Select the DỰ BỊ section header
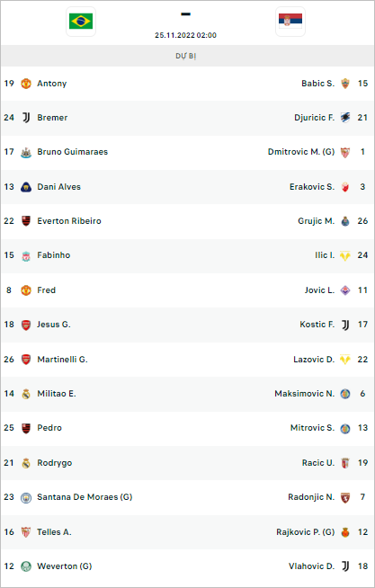 pyautogui.click(x=186, y=56)
